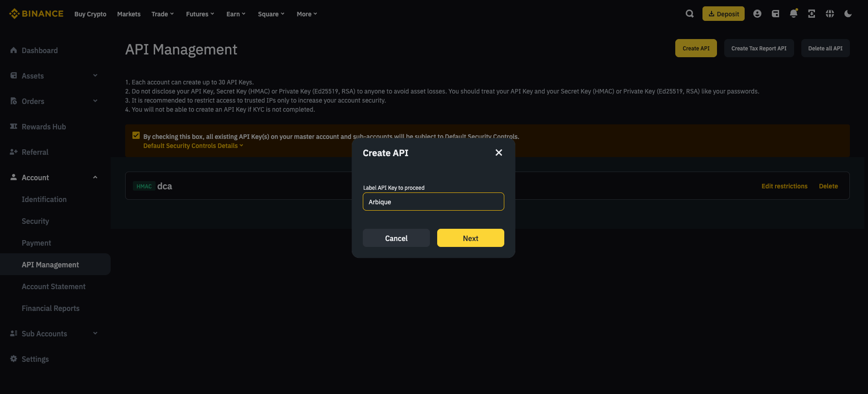Screen dimensions: 868x394
Task: Open Financial Reports in sidebar
Action: [x=50, y=308]
